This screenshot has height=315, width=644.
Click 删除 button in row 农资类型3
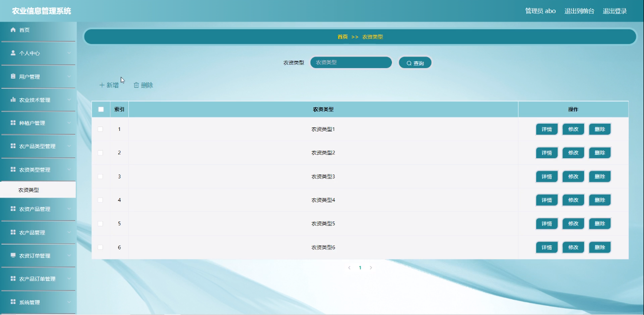pyautogui.click(x=600, y=176)
